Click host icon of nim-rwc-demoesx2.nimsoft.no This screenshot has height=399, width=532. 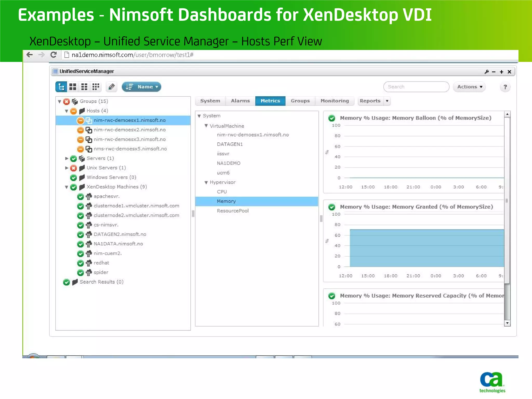89,130
